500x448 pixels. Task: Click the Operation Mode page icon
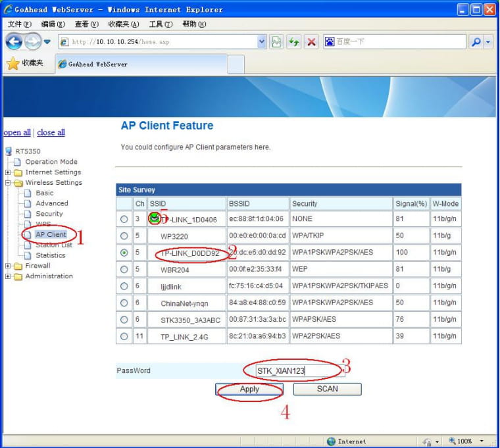click(18, 162)
